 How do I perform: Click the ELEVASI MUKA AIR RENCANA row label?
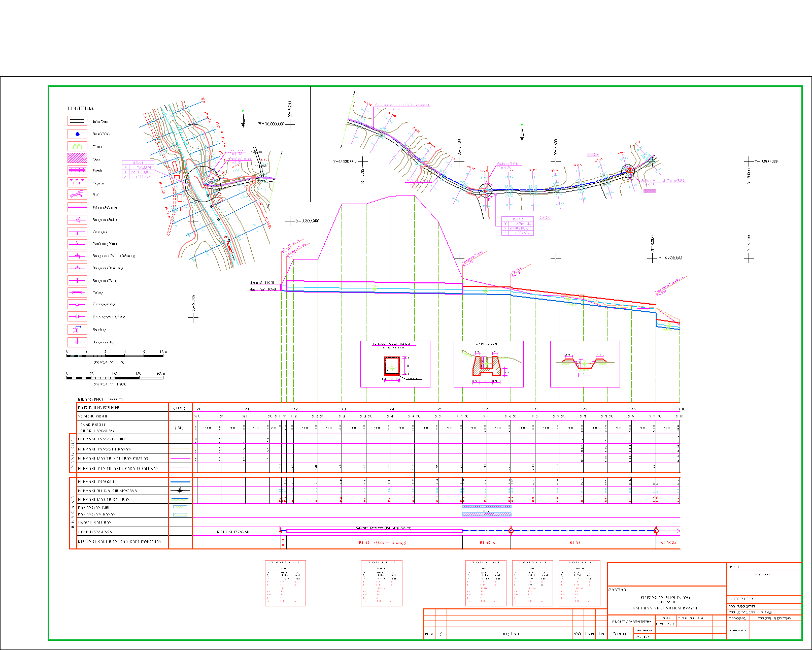[107, 491]
